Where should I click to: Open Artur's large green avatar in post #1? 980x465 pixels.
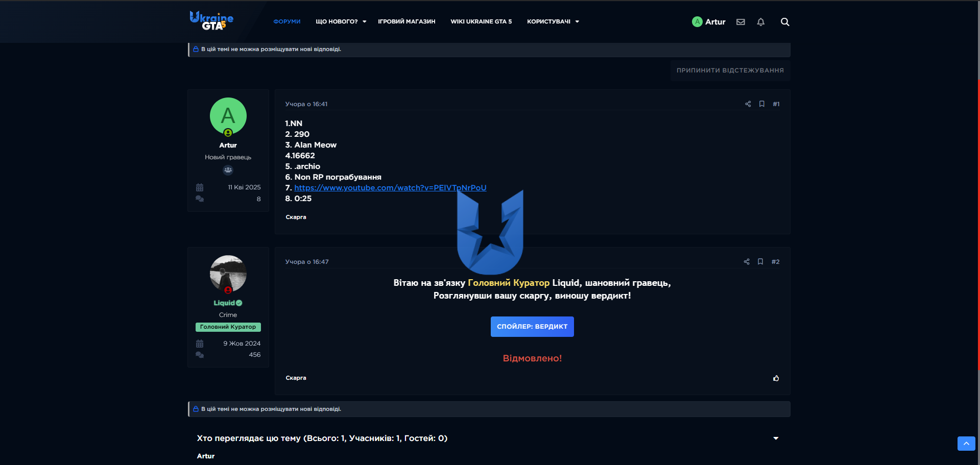[228, 116]
